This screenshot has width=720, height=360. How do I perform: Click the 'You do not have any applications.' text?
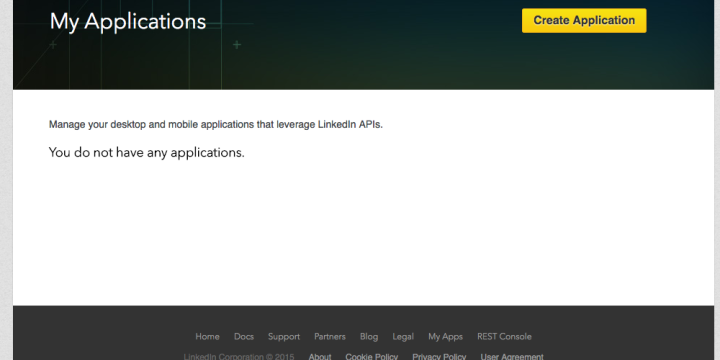[x=146, y=152]
